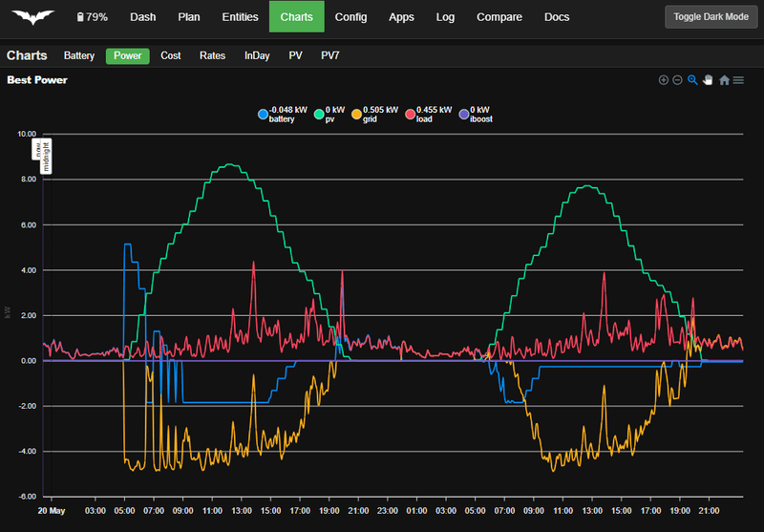Activate the magnifier selection zoom tool
This screenshot has width=764, height=532.
[x=693, y=80]
